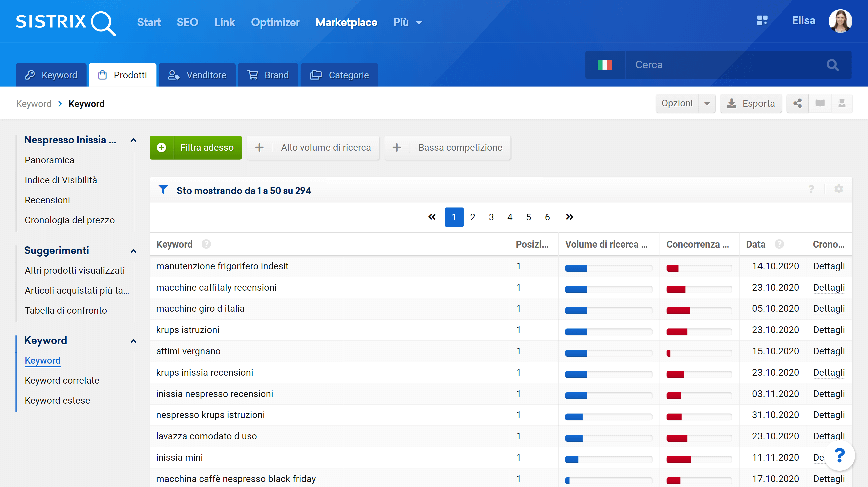This screenshot has height=487, width=868.
Task: Select keyword 'lavazza comodato d uso'
Action: [x=206, y=436]
